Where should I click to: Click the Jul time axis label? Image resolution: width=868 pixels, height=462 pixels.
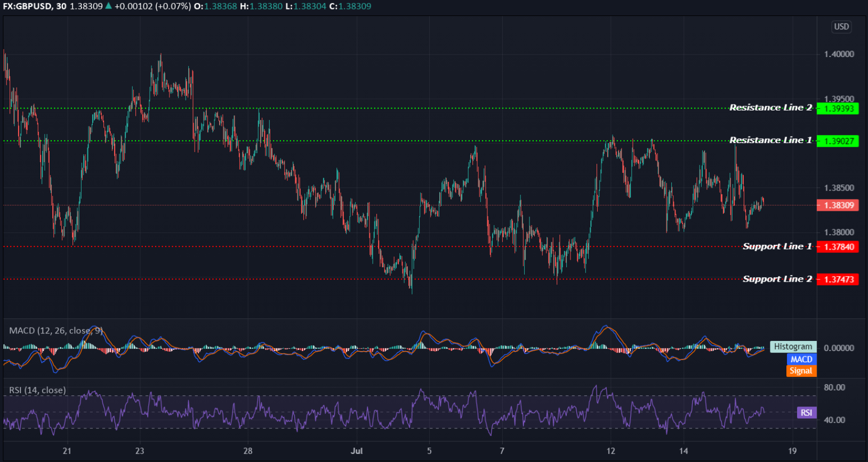coord(357,451)
